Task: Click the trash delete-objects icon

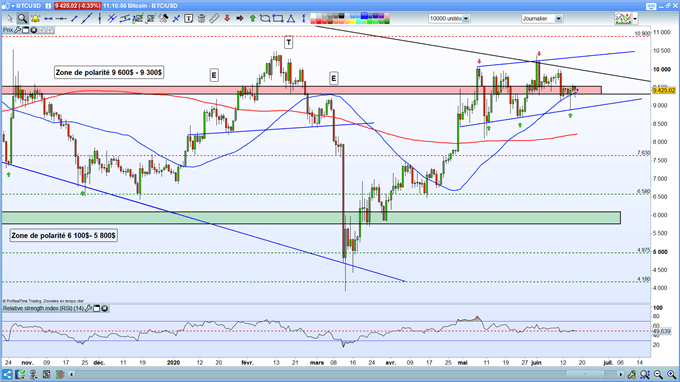Action: coord(201,18)
